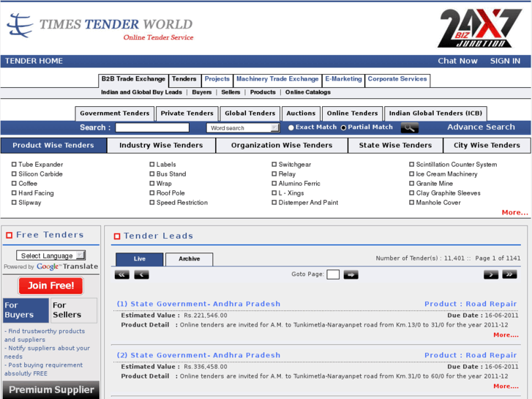Click the Join Free! button
This screenshot has height=399, width=532.
click(x=51, y=286)
